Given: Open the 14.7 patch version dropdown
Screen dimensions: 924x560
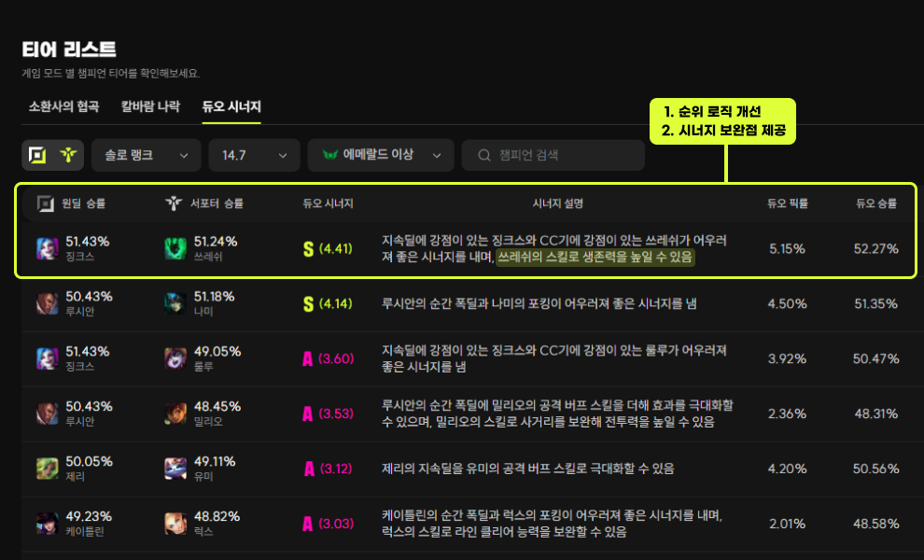Looking at the screenshot, I should pos(254,155).
